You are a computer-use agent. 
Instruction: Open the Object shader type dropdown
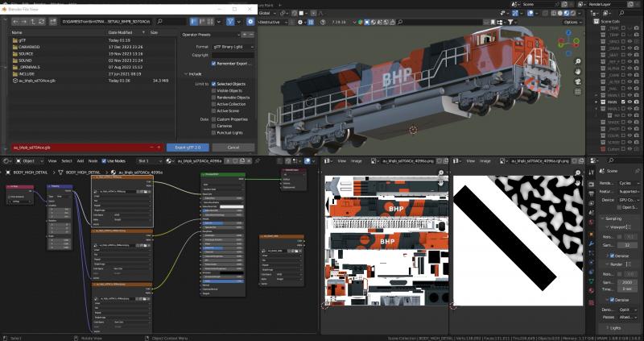click(28, 161)
